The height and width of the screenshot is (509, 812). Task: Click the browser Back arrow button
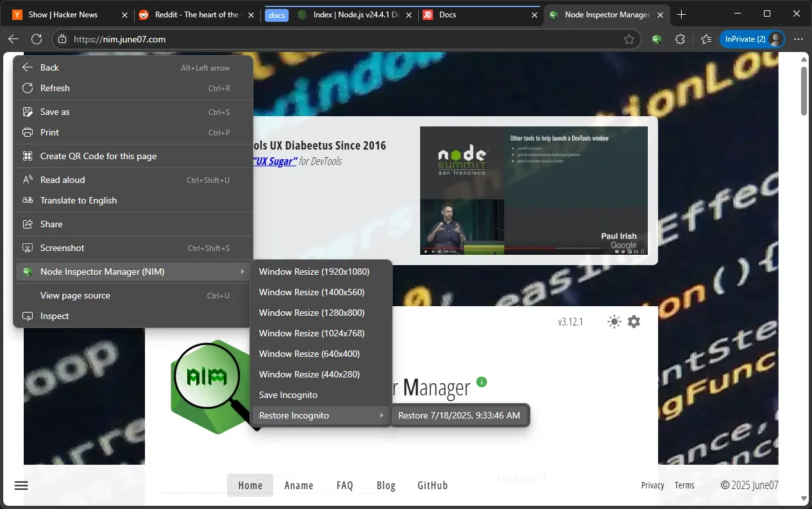tap(13, 39)
